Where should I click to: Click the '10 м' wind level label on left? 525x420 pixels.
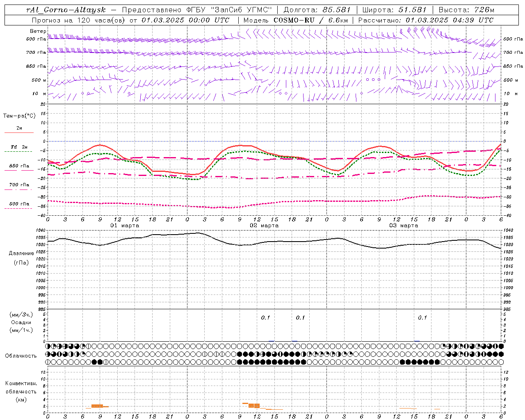39,94
